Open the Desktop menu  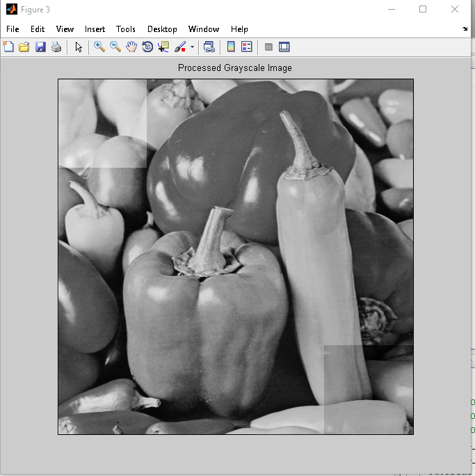[162, 29]
